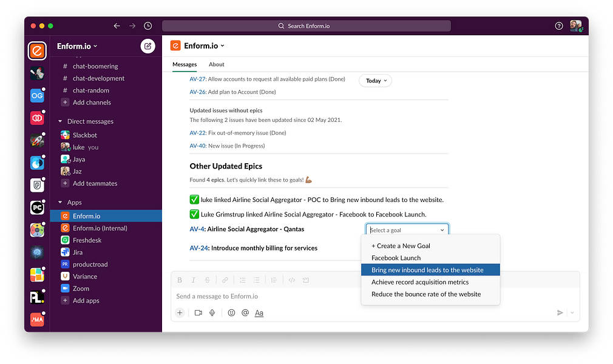The height and width of the screenshot is (364, 613).
Task: Toggle bold formatting in composer
Action: point(180,280)
